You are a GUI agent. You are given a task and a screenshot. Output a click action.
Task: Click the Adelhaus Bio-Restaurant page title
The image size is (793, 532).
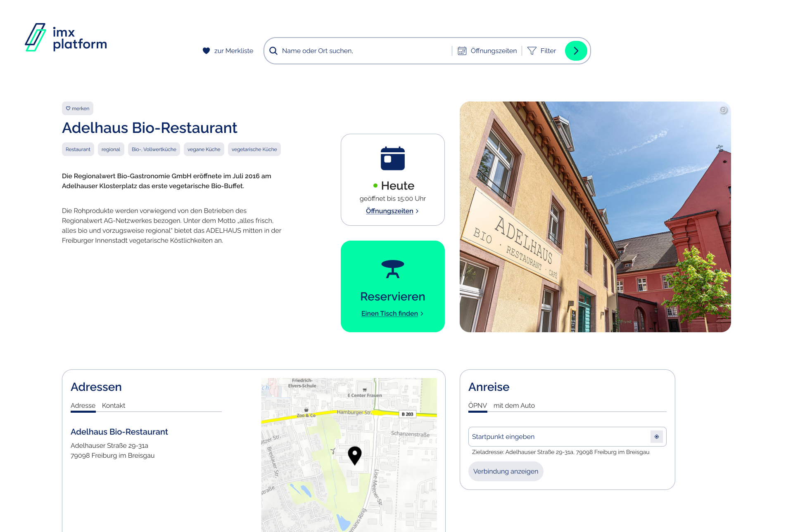tap(150, 128)
